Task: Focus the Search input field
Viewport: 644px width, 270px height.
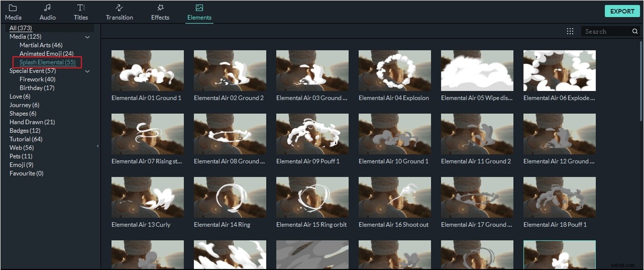Action: pyautogui.click(x=607, y=31)
